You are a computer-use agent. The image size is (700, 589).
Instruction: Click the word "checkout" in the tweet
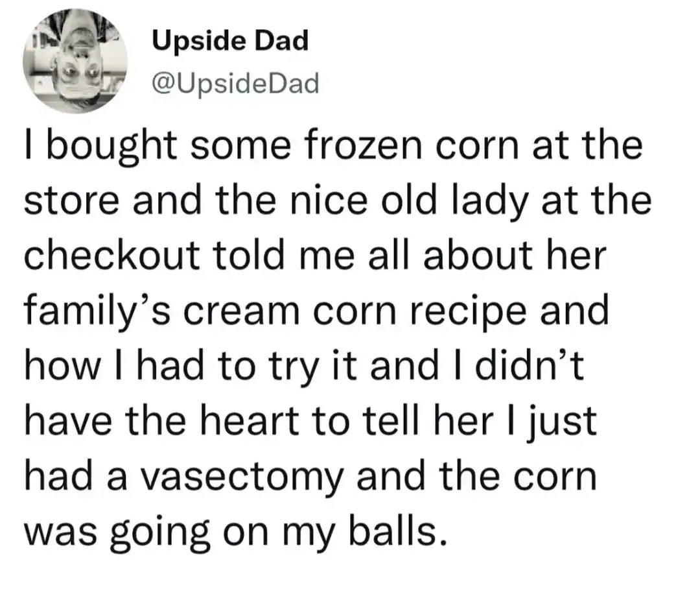point(111,256)
